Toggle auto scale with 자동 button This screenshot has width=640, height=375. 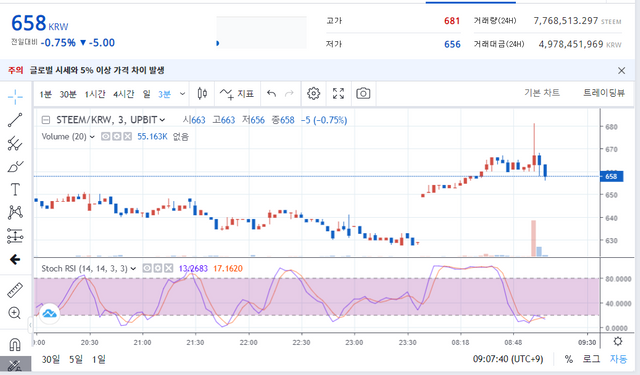(x=618, y=359)
